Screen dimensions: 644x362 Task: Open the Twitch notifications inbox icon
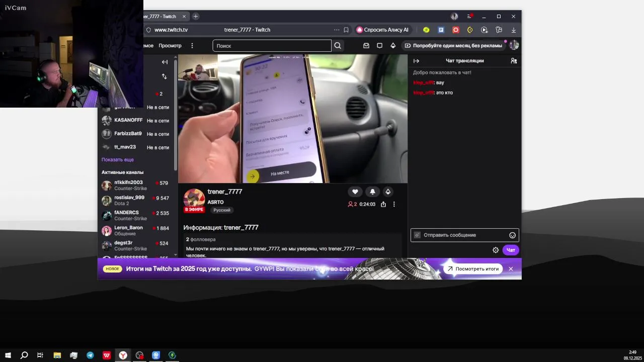click(x=366, y=46)
